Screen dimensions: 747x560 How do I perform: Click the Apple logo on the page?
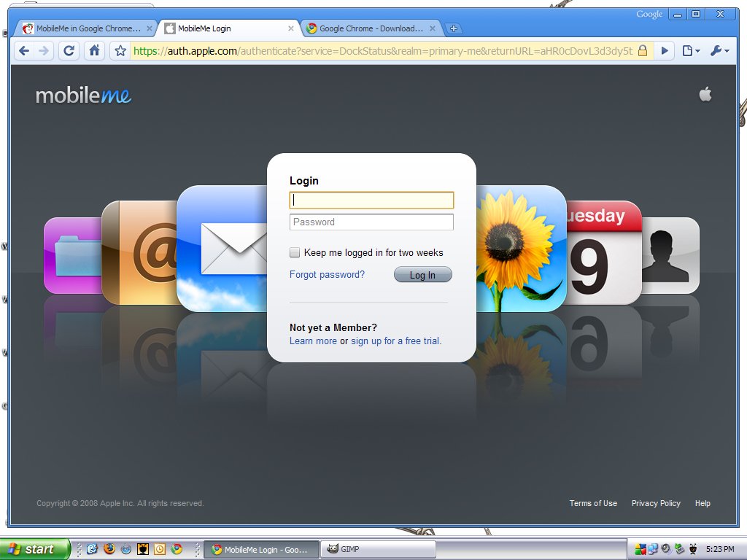[705, 93]
